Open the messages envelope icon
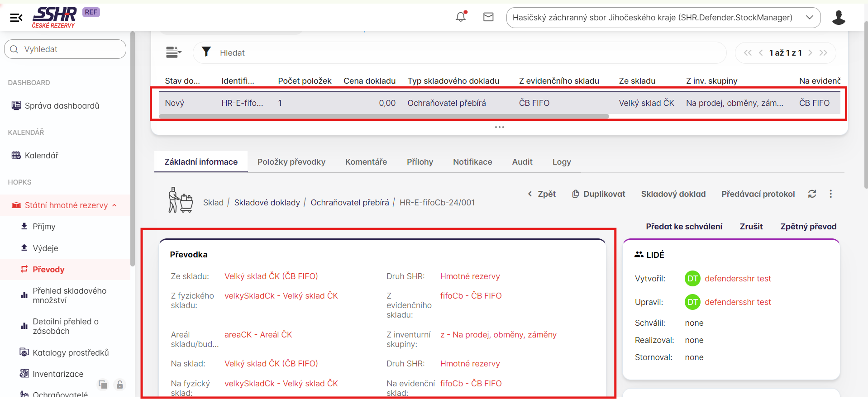 pos(488,17)
